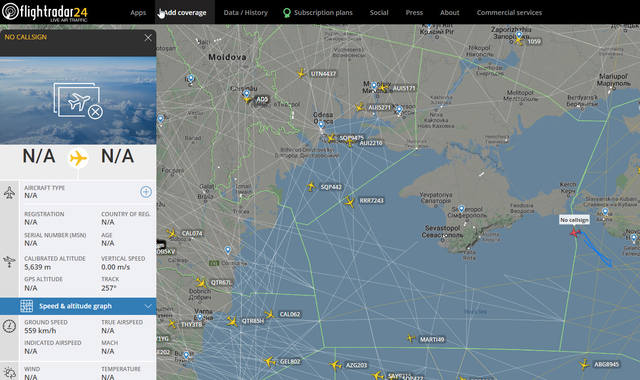Click the add aircraft type plus icon
This screenshot has width=640, height=380.
[x=146, y=192]
